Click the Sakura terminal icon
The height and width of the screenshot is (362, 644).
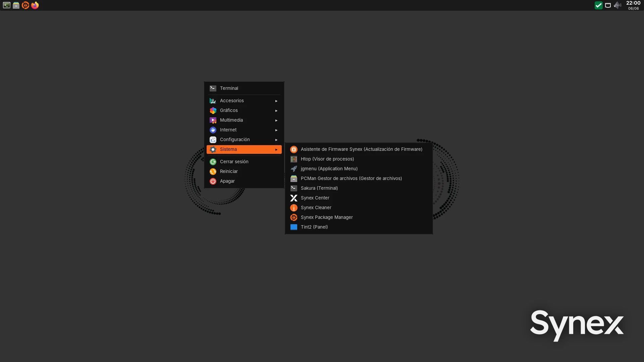[294, 188]
